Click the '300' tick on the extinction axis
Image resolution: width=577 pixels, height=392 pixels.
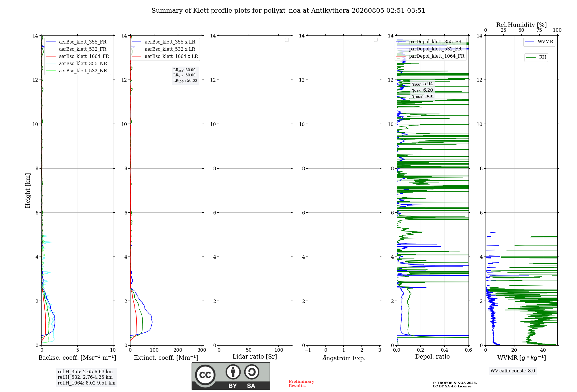202,350
